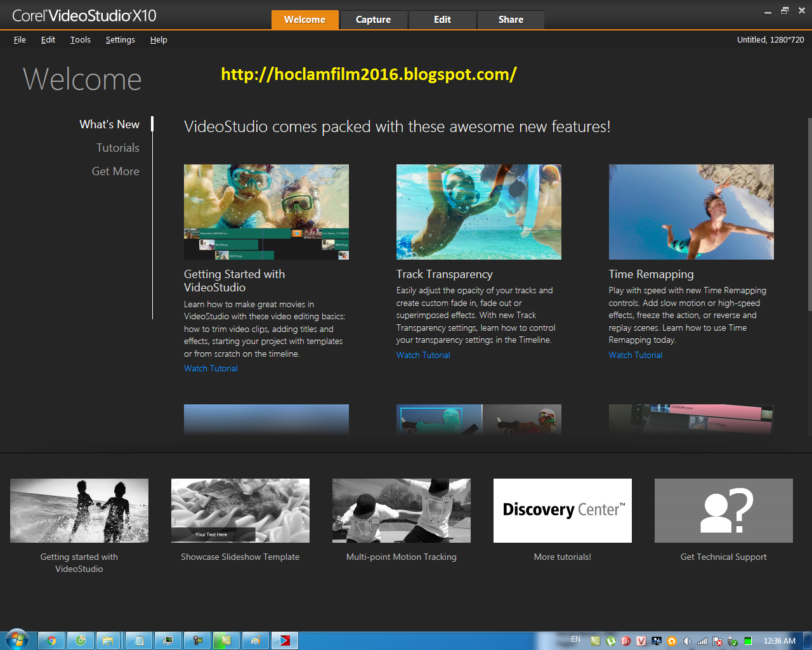Select Get More in the sidebar
Screen dimensions: 812x650
pos(115,171)
